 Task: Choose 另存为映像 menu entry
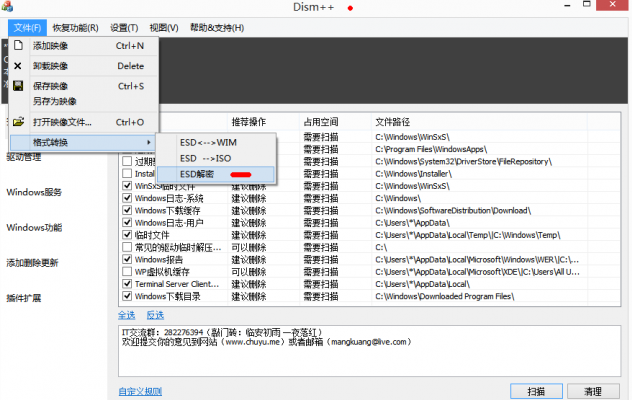click(x=84, y=101)
